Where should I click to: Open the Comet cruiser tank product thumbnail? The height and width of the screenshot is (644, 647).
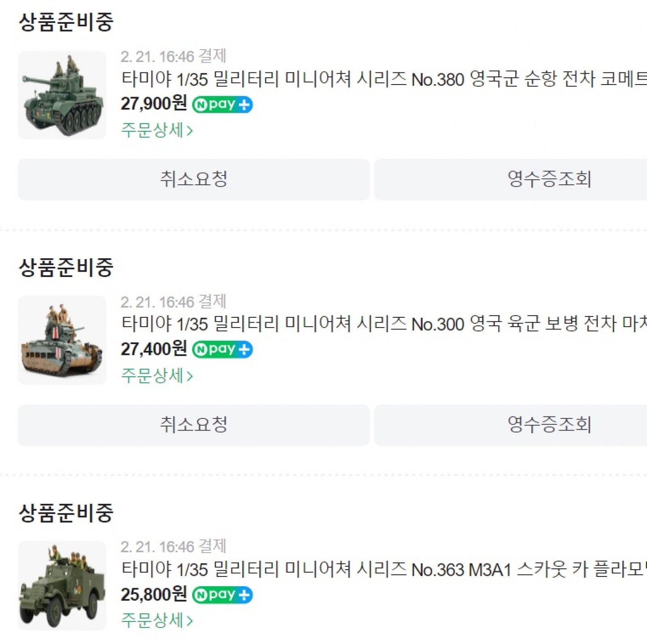(62, 95)
